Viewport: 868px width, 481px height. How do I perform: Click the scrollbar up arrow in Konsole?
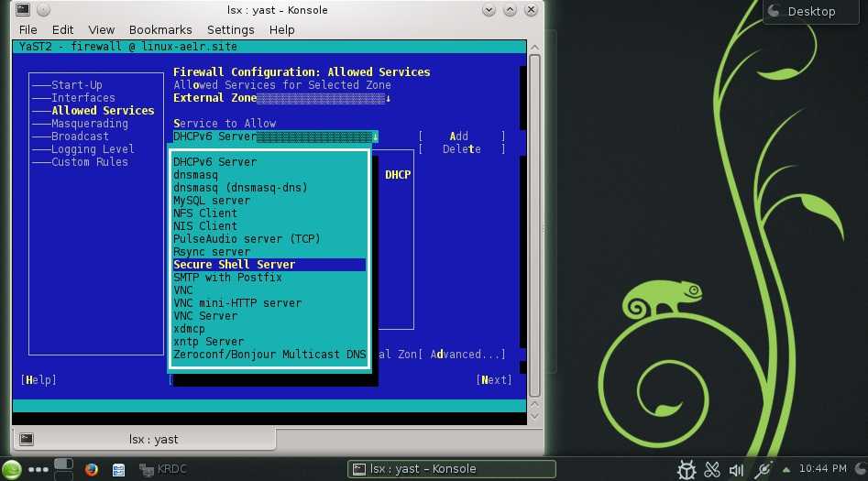[x=534, y=48]
